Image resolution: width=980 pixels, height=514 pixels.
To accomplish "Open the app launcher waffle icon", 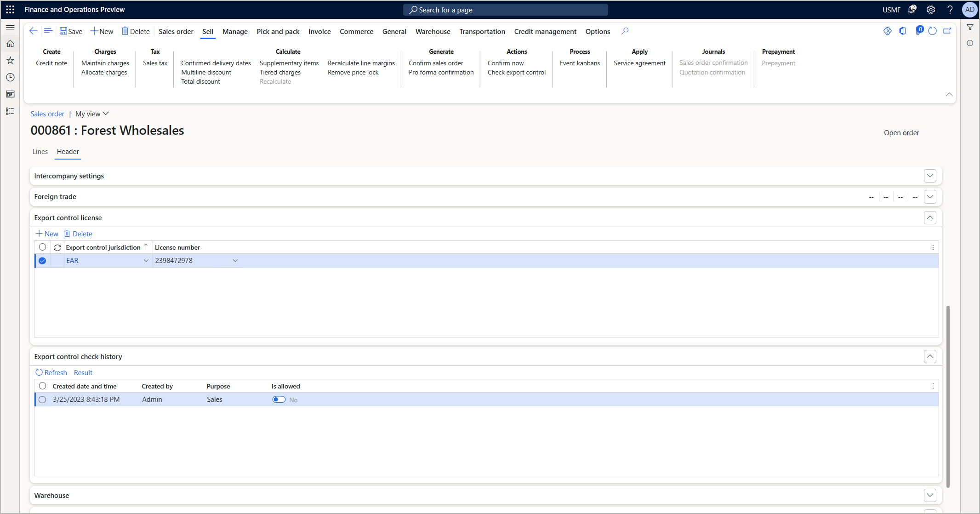I will 10,9.
